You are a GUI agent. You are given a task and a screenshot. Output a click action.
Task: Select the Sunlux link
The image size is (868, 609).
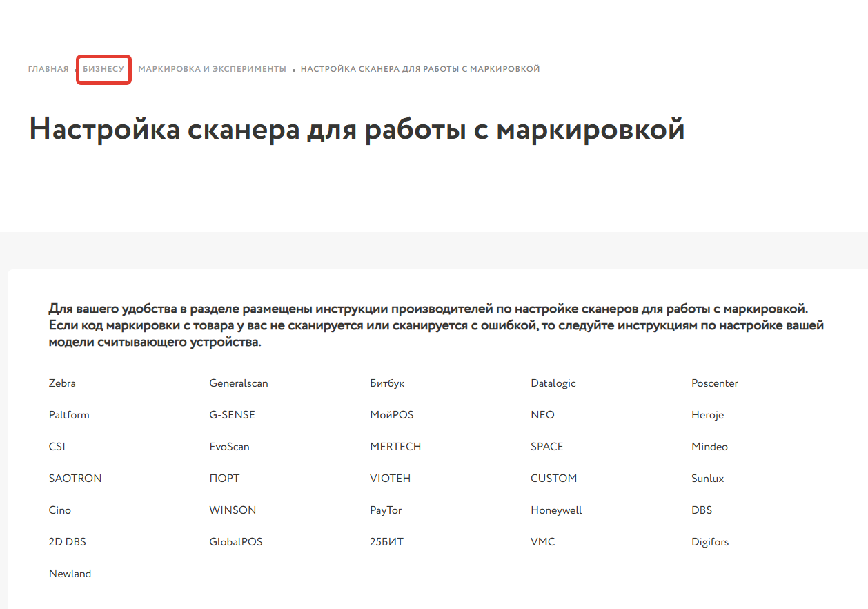pos(708,478)
